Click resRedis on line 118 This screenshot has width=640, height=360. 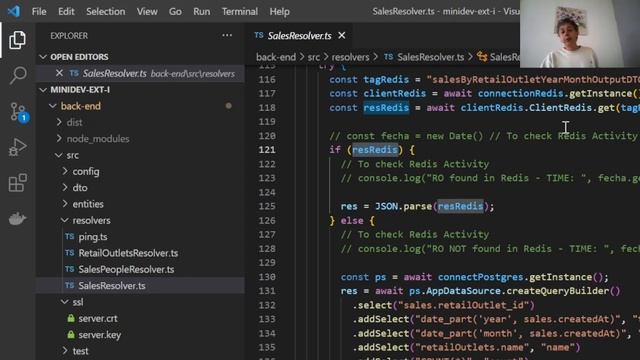386,108
